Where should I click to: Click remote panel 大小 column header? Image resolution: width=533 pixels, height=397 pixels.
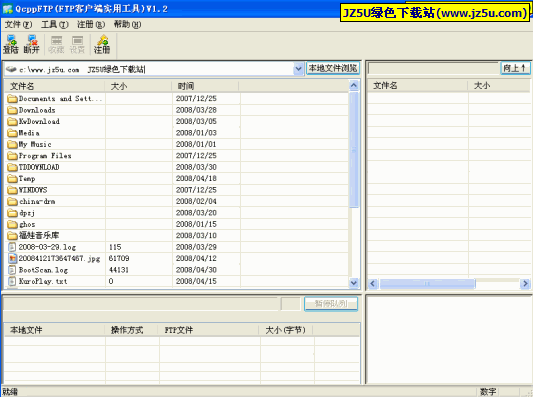pyautogui.click(x=499, y=86)
